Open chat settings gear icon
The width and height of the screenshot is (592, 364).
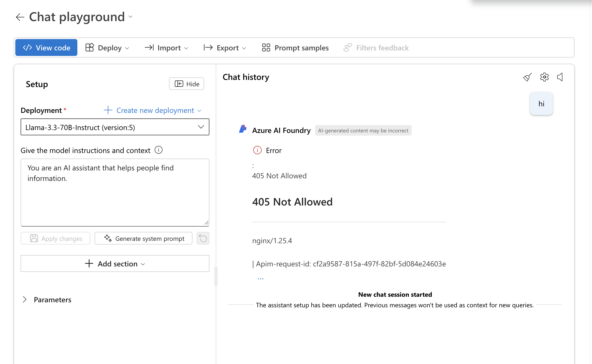pyautogui.click(x=544, y=77)
